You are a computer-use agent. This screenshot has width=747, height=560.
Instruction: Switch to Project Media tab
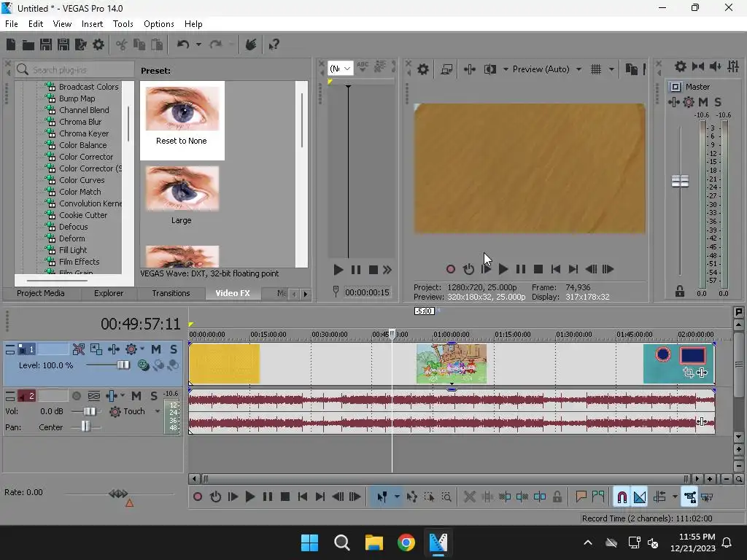tap(41, 293)
